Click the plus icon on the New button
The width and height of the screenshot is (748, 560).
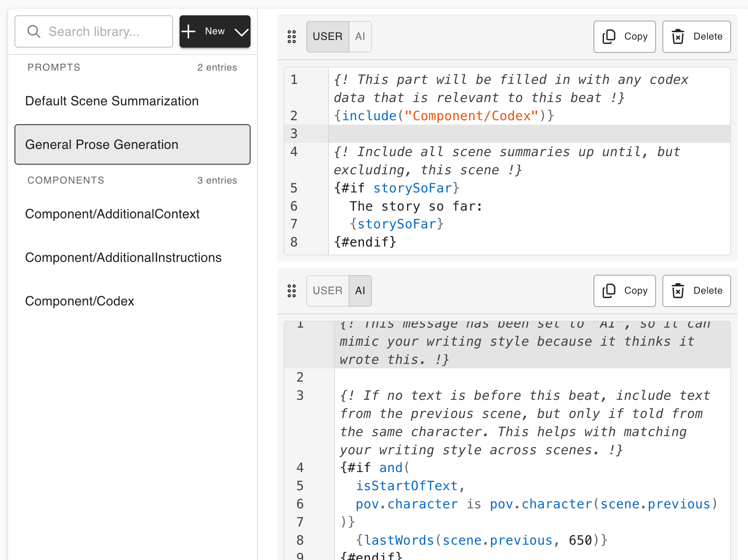(188, 31)
